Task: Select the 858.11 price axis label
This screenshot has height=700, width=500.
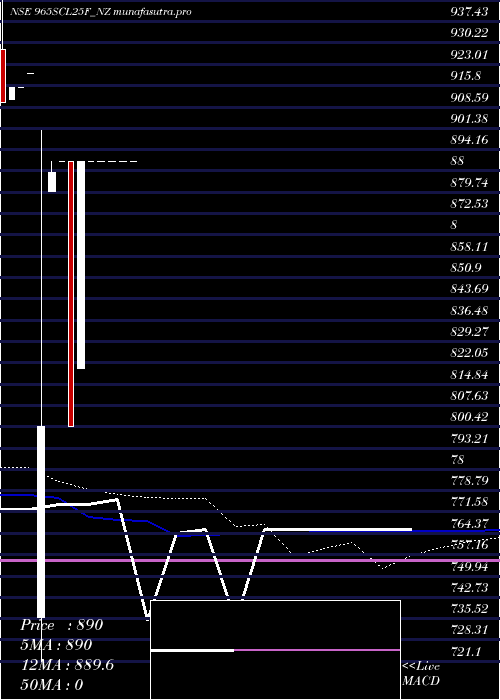Action: coord(469,246)
